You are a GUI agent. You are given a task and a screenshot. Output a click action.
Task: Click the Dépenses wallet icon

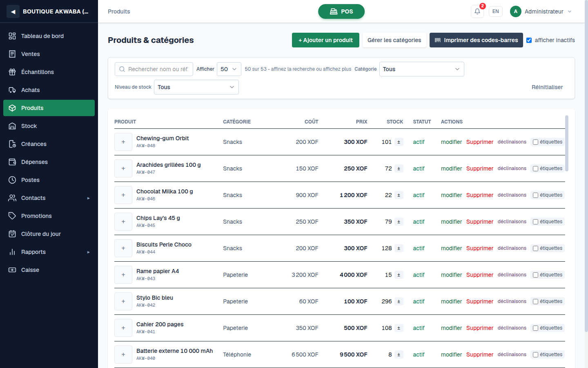point(12,162)
